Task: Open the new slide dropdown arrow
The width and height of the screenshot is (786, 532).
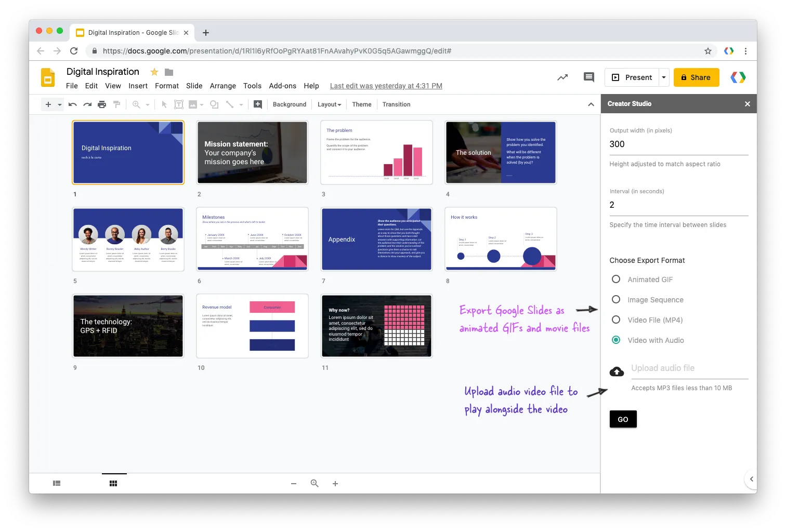Action: [58, 104]
